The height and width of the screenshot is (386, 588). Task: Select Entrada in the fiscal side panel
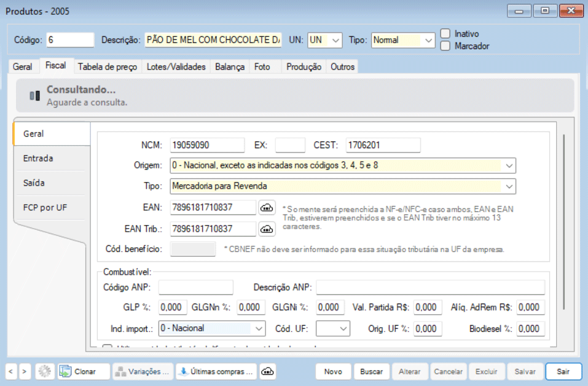[x=50, y=159]
